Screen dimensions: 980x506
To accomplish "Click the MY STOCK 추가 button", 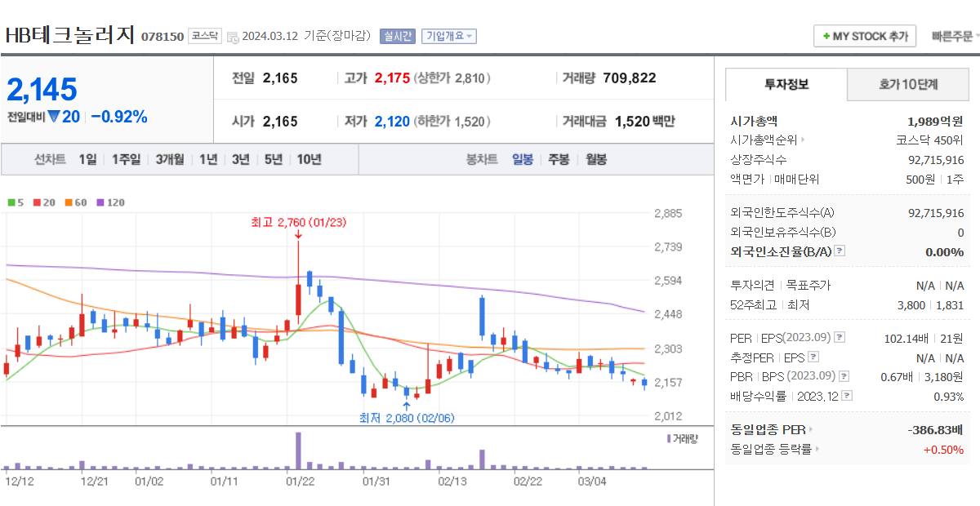I will (x=866, y=37).
